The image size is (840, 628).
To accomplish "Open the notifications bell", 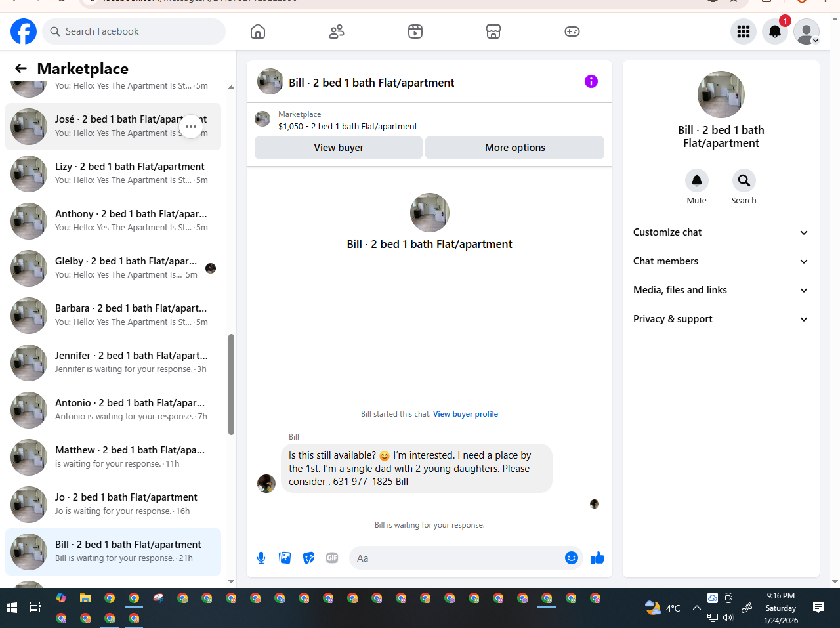I will click(775, 31).
